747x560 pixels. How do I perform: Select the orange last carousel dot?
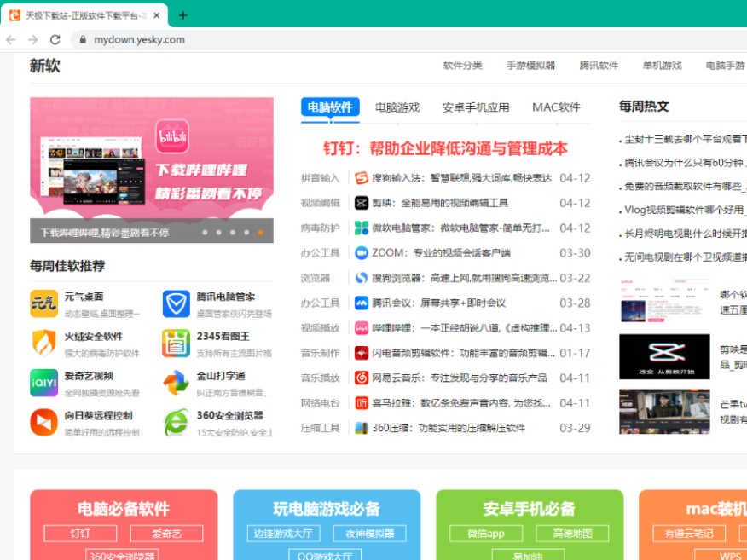(260, 233)
